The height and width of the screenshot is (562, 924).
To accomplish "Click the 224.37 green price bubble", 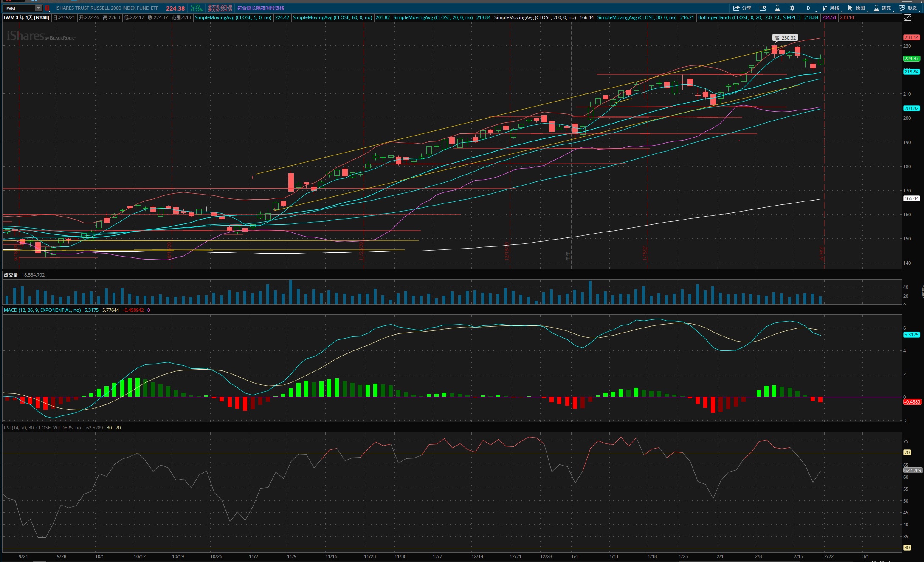I will tap(911, 59).
